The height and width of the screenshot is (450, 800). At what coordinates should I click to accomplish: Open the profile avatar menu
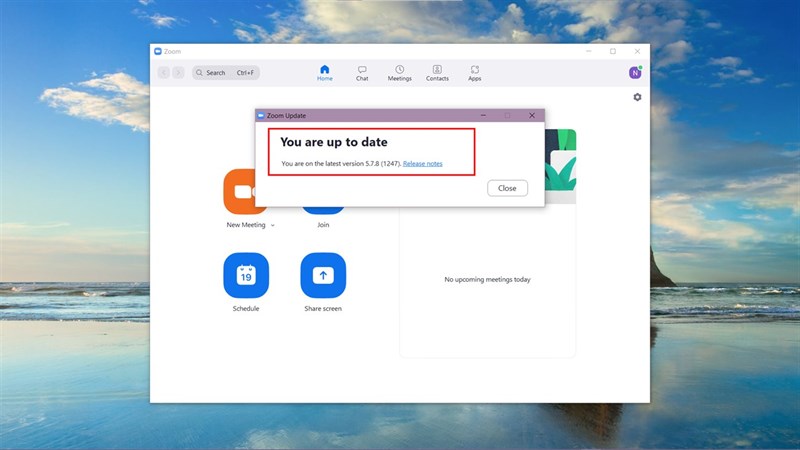[635, 72]
